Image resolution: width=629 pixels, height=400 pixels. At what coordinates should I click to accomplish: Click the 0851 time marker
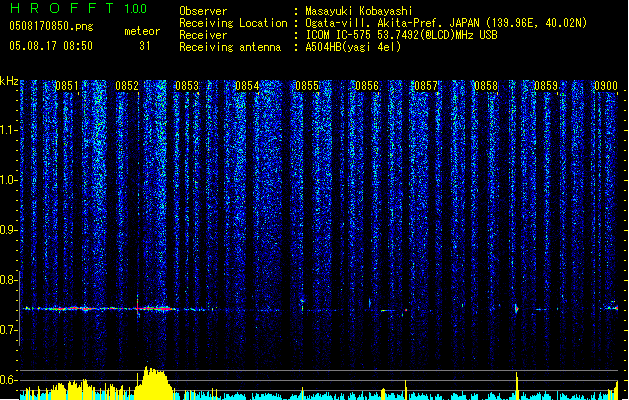pos(67,86)
